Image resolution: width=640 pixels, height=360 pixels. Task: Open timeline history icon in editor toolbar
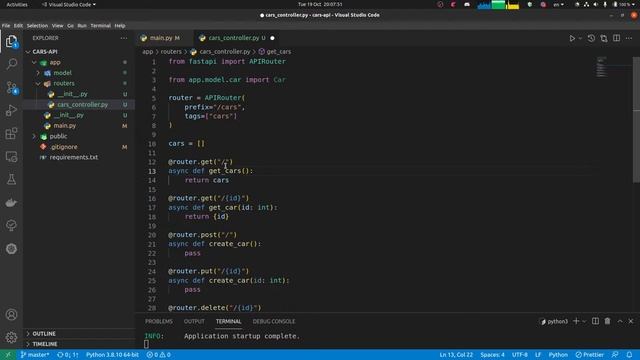[591, 38]
